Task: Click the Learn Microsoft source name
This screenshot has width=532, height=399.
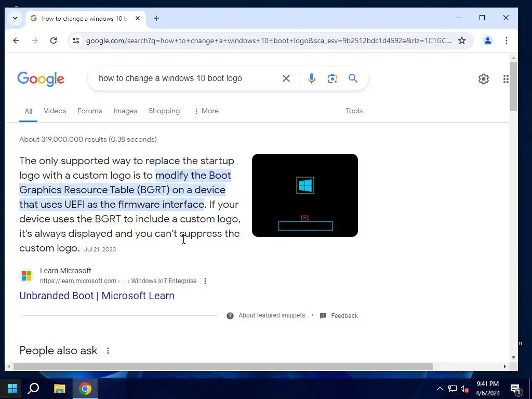Action: coord(65,271)
